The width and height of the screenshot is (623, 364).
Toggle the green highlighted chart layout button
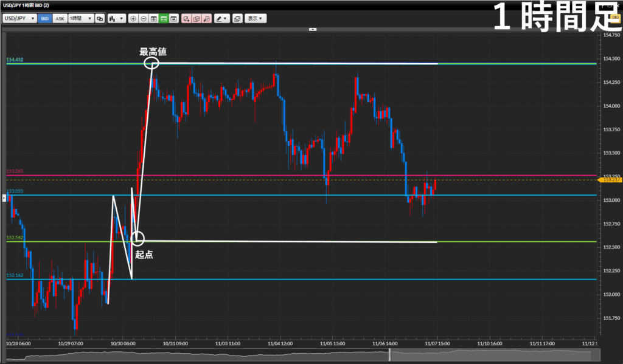(x=164, y=19)
